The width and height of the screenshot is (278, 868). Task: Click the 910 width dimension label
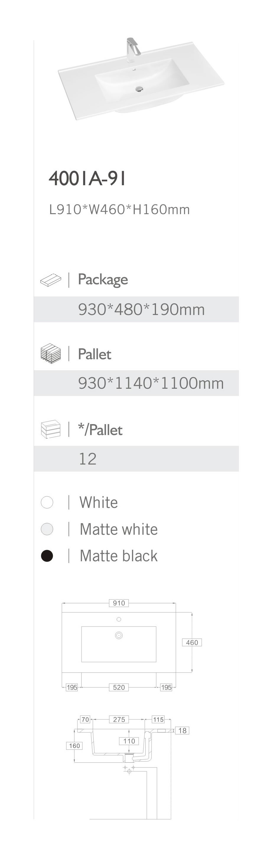pos(119,603)
